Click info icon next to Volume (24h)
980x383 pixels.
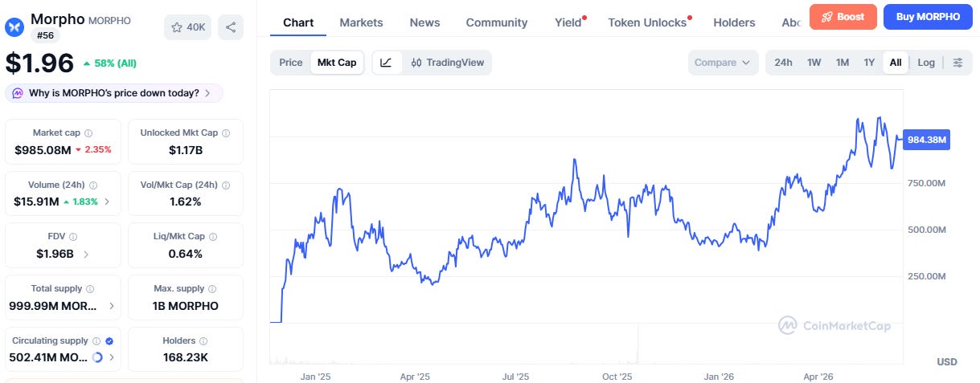(92, 185)
